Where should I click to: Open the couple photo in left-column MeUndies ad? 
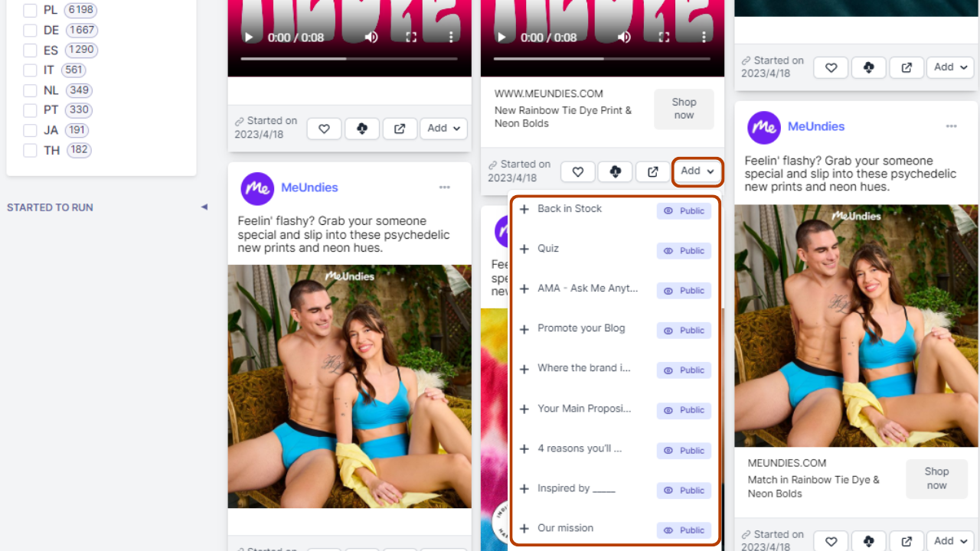pos(350,386)
